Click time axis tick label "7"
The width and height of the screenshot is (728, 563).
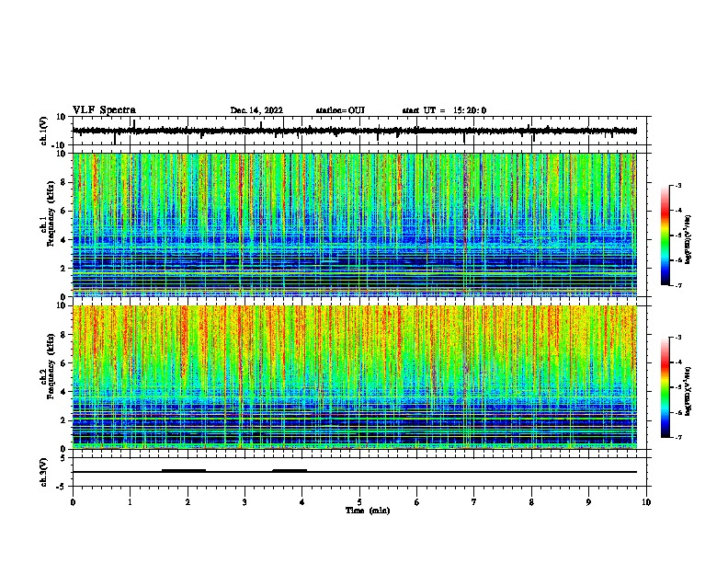[x=474, y=502]
